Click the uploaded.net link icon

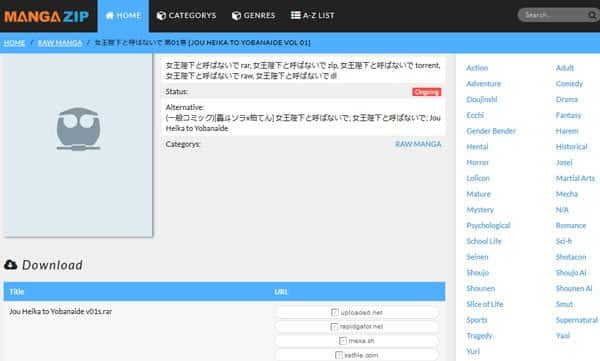334,312
